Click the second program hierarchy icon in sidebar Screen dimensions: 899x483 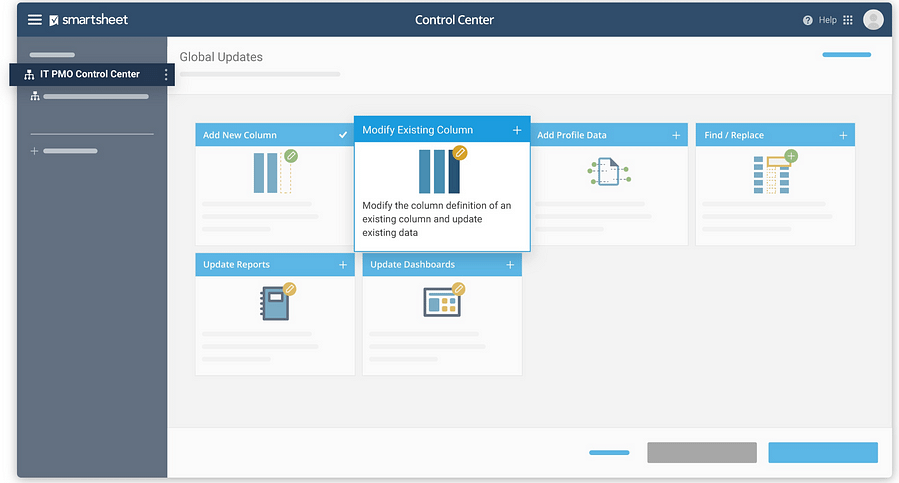pos(35,96)
